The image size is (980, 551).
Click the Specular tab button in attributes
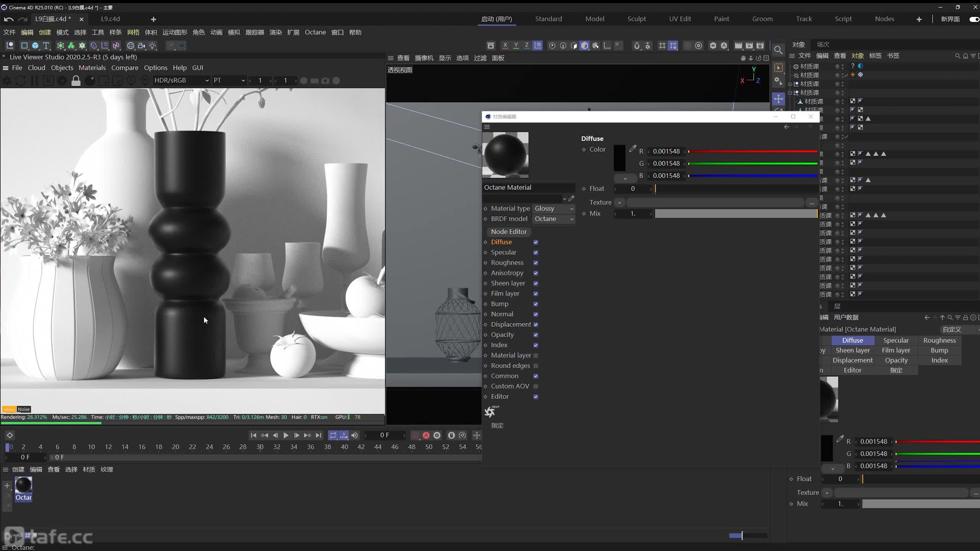tap(896, 341)
